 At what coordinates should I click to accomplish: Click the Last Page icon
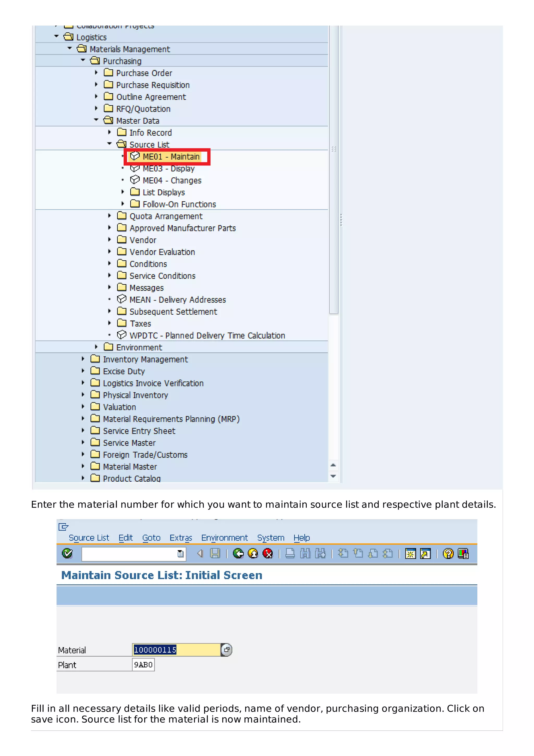(388, 554)
